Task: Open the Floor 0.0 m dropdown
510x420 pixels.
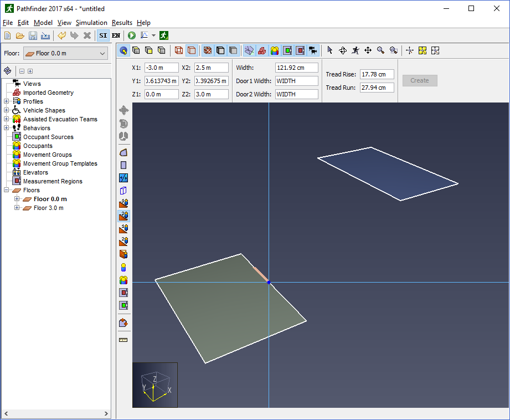Action: pyautogui.click(x=66, y=53)
